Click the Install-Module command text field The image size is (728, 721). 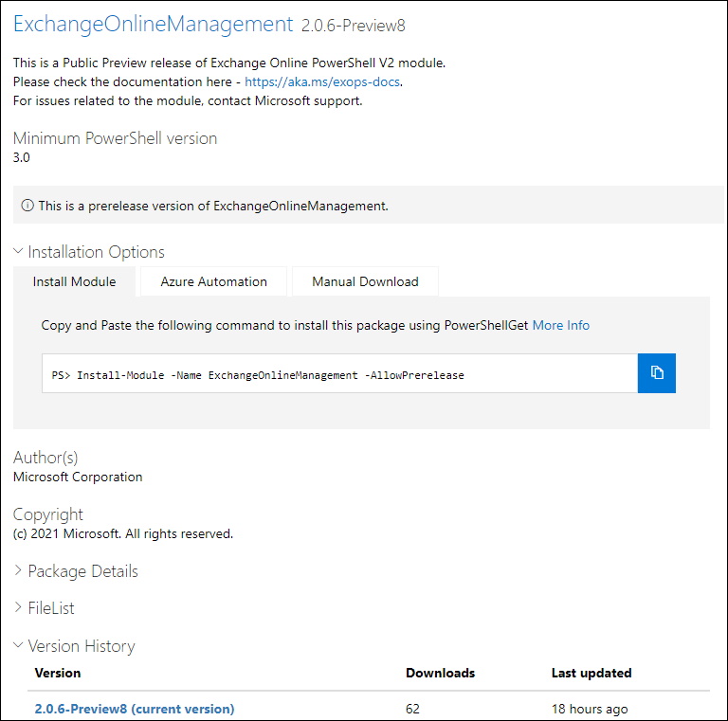(x=340, y=373)
